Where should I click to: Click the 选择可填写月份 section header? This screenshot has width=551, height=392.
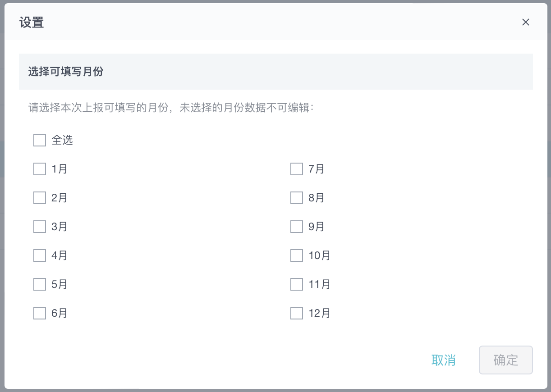[x=66, y=72]
